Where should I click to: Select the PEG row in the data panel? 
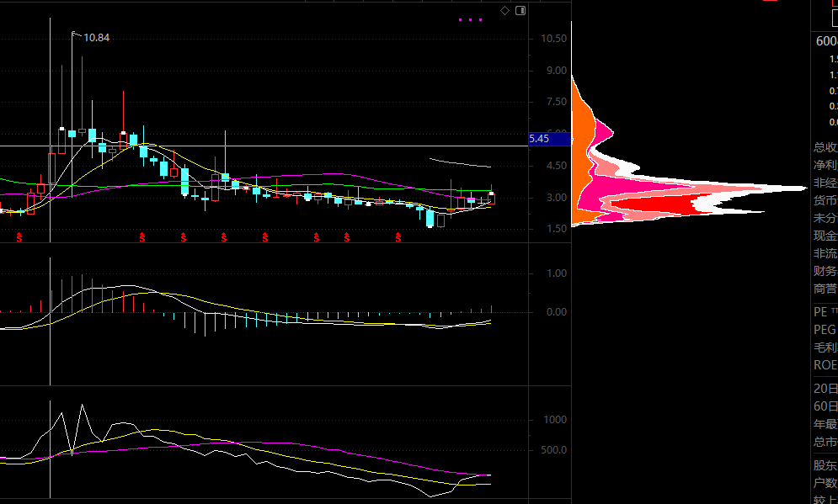pyautogui.click(x=825, y=330)
